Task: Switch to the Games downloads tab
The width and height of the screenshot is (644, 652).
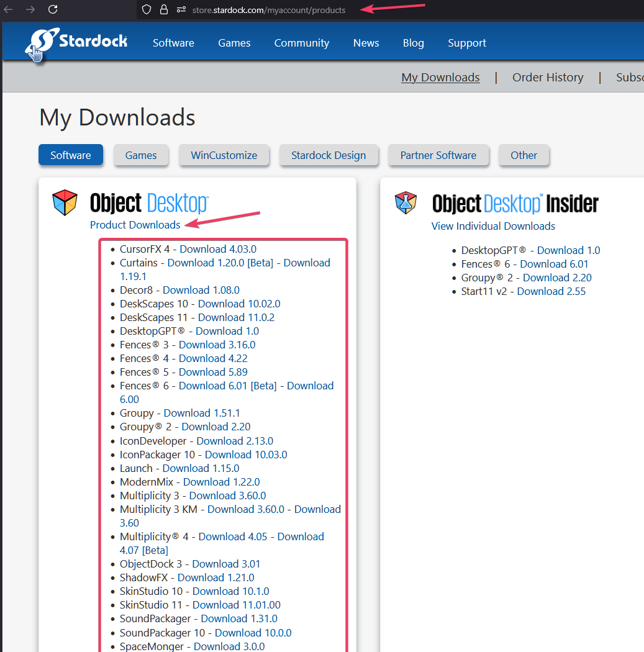Action: pyautogui.click(x=141, y=155)
